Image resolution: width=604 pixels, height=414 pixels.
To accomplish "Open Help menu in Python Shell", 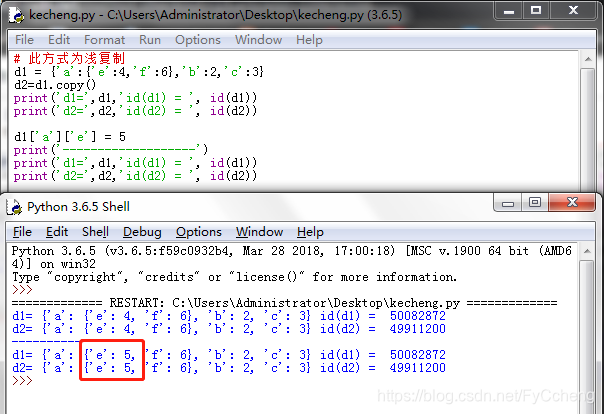I will [310, 232].
